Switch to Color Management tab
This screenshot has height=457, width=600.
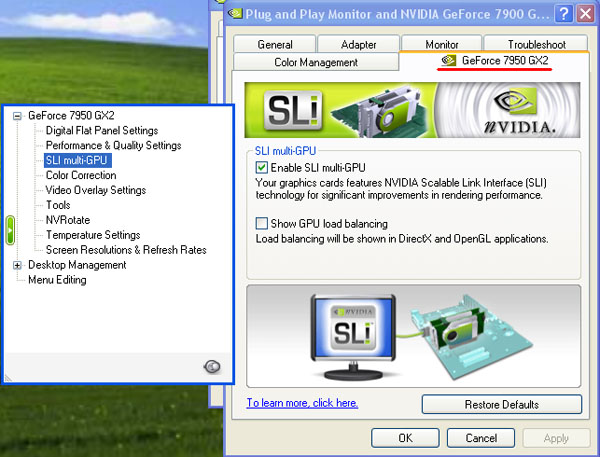point(316,62)
